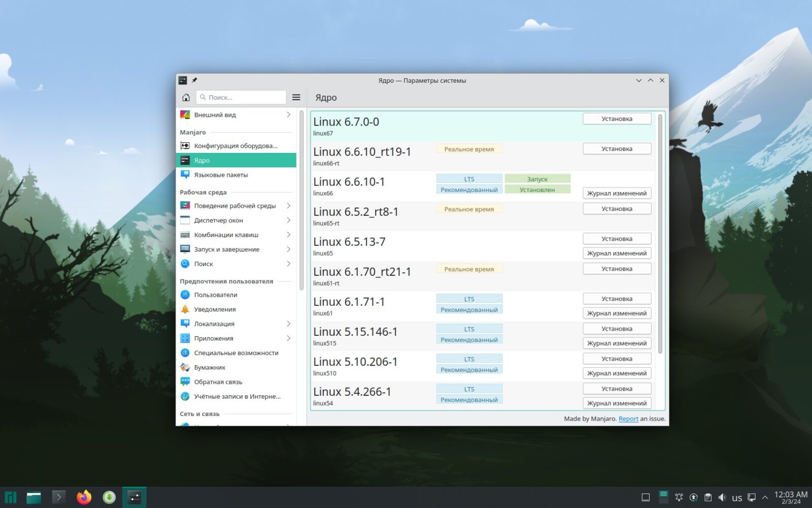Click the clipboard icon in the tray
Screen dimensions: 812x508
(707, 497)
